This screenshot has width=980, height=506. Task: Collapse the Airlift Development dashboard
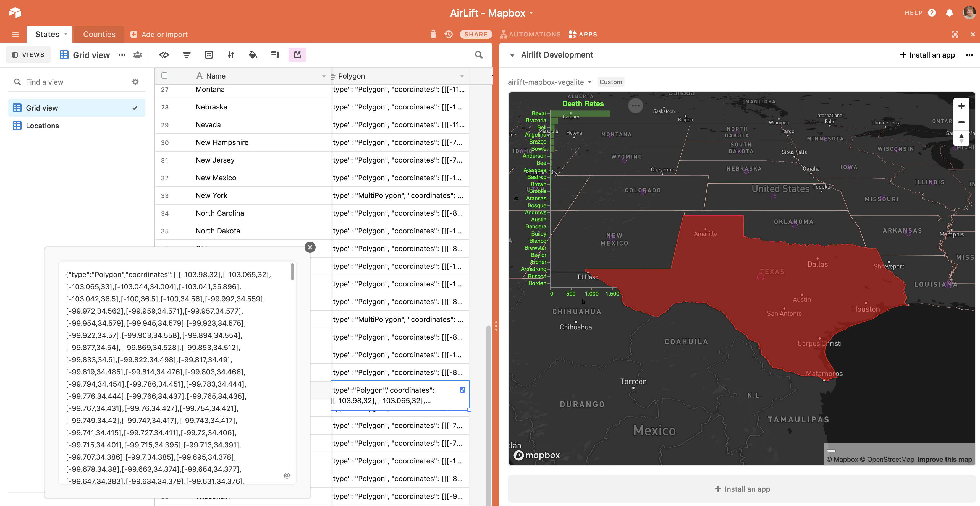pos(512,55)
